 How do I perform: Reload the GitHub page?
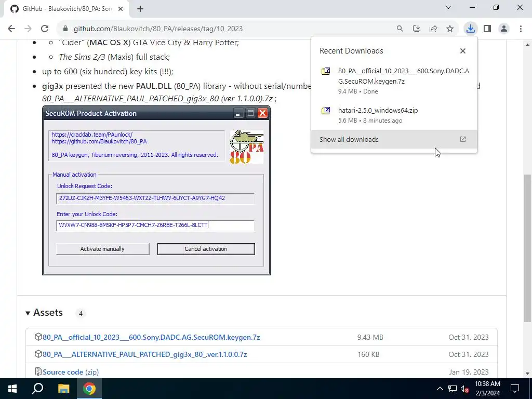pyautogui.click(x=45, y=29)
